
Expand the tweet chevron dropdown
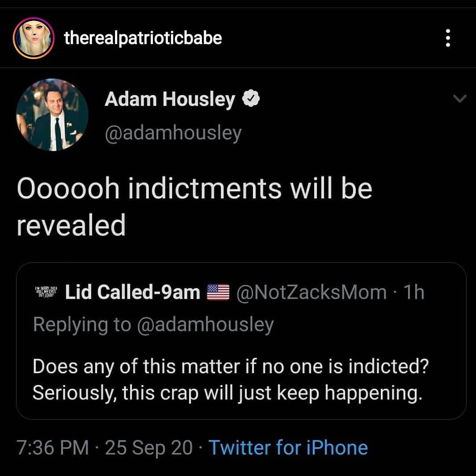(460, 100)
